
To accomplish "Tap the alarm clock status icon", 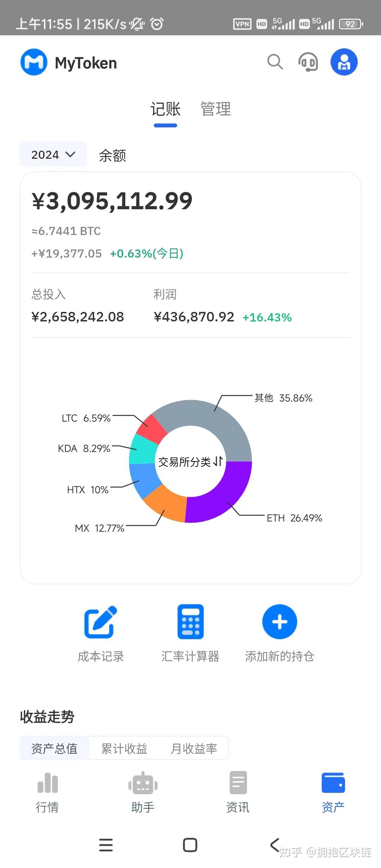I will point(157,24).
